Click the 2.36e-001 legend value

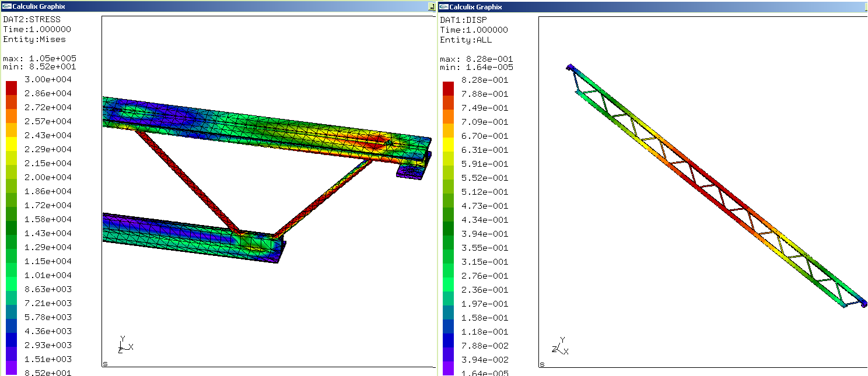484,290
